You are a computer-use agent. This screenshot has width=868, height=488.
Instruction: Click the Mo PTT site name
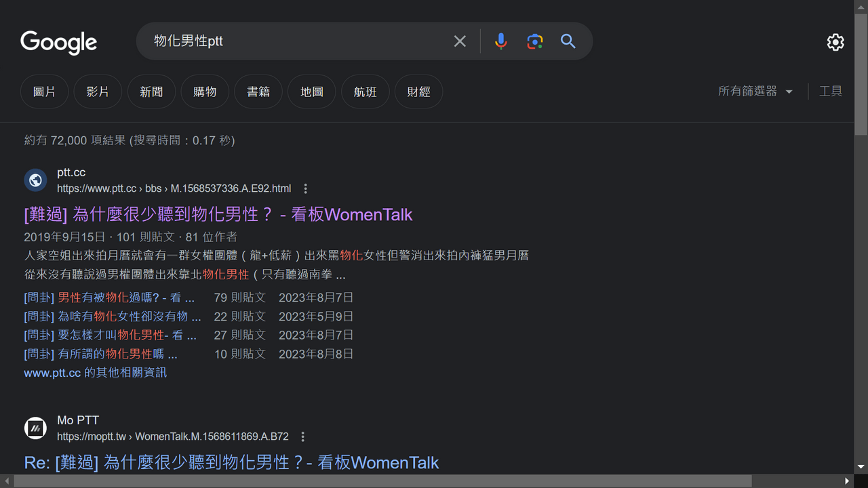point(78,421)
